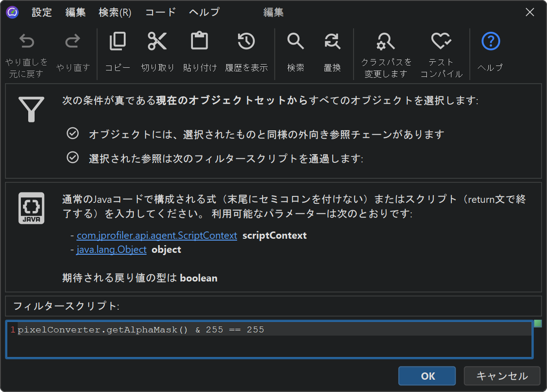Viewport: 547px width, 392px height.
Task: Click the 検索 magnifier icon
Action: pyautogui.click(x=295, y=41)
